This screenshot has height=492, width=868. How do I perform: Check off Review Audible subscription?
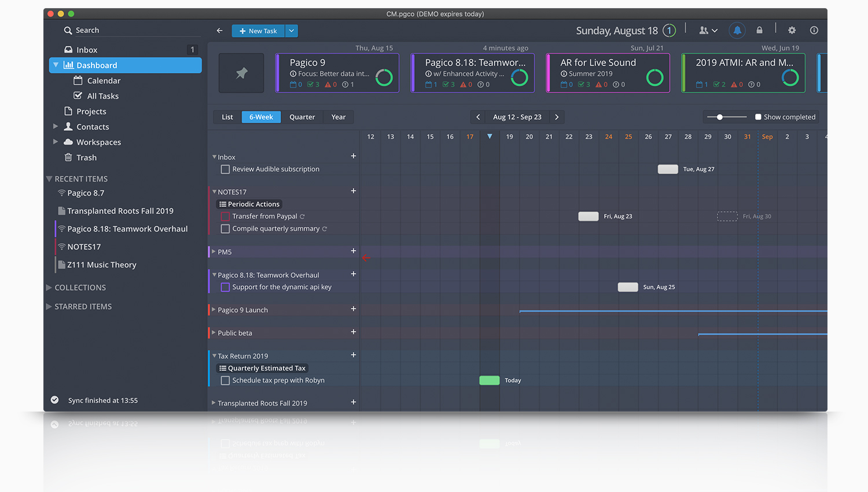[225, 169]
